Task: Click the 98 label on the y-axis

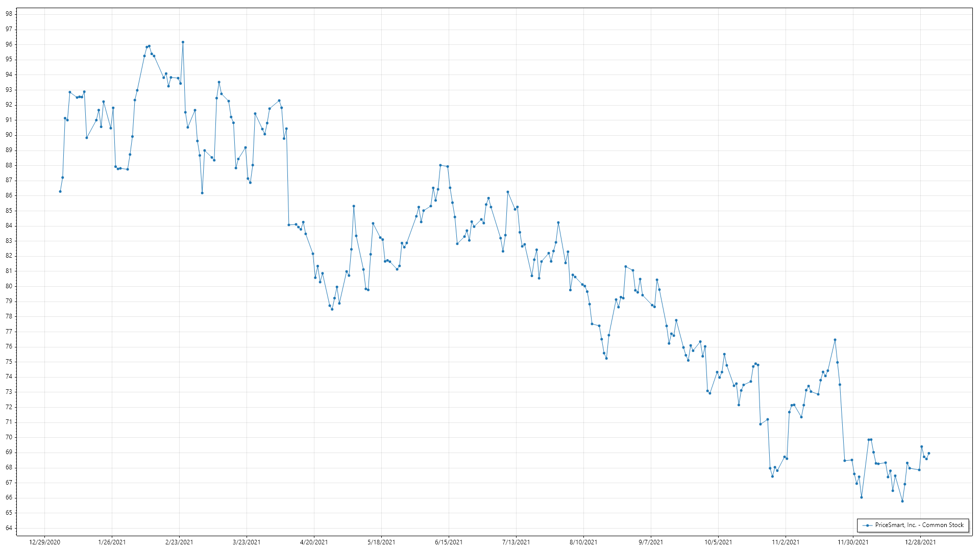Action: (9, 14)
